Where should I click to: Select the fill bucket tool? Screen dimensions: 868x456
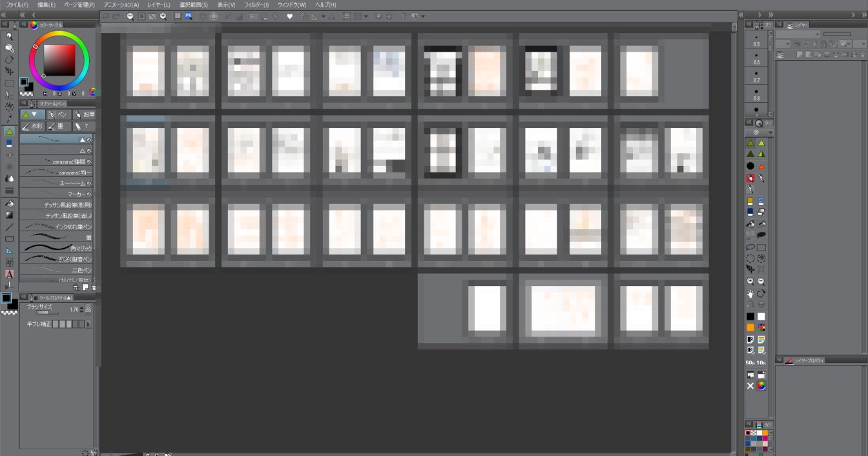9,203
